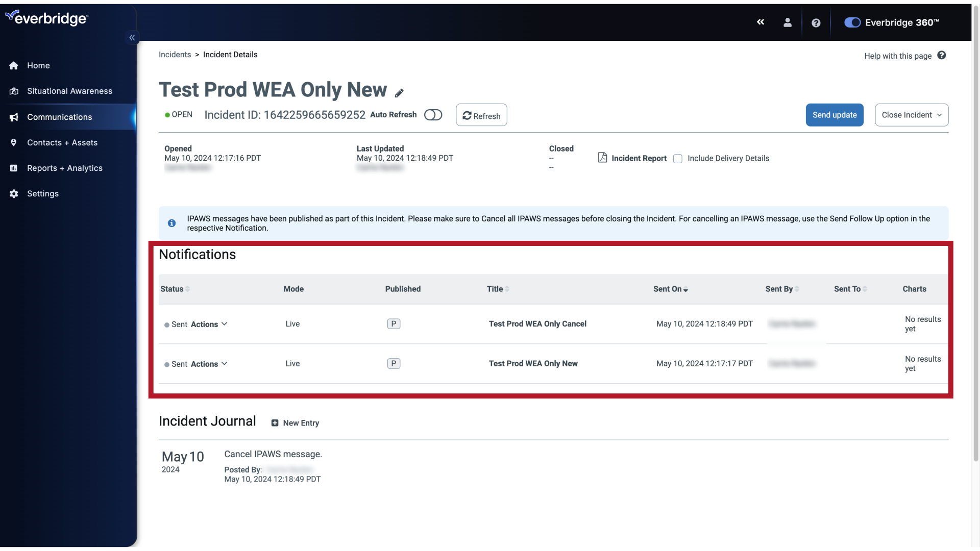
Task: Toggle the Auto Refresh switch
Action: [x=433, y=114]
